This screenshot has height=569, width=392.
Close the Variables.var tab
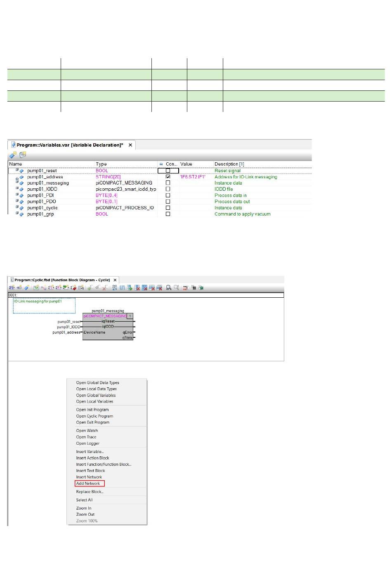pos(130,145)
